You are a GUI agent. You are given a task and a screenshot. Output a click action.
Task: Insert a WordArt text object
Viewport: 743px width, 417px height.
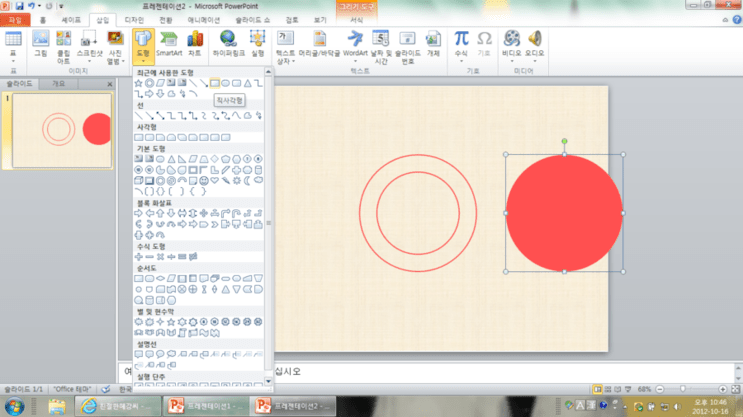pos(355,46)
